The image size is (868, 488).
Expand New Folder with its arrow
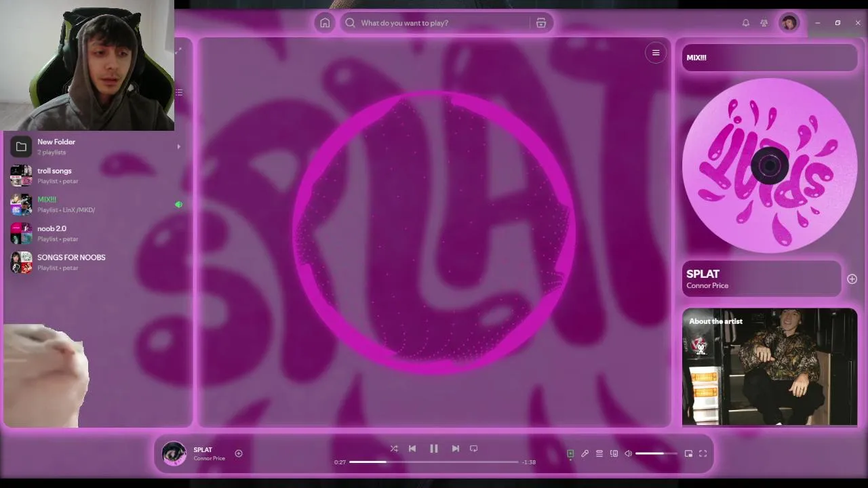[179, 146]
